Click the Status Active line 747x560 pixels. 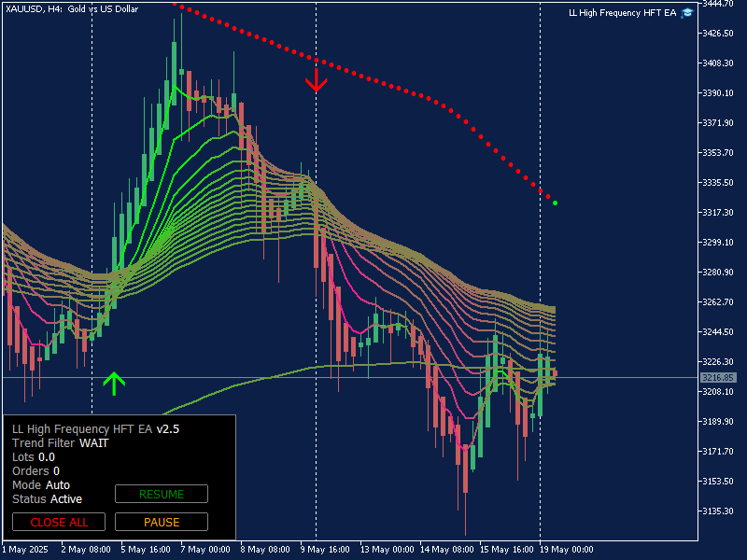pos(48,499)
